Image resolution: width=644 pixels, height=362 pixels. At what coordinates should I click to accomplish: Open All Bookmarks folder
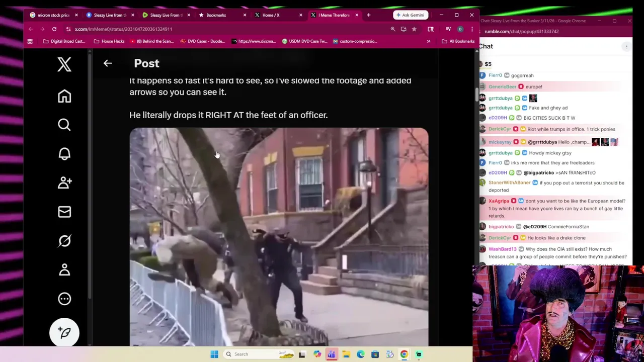pyautogui.click(x=458, y=41)
